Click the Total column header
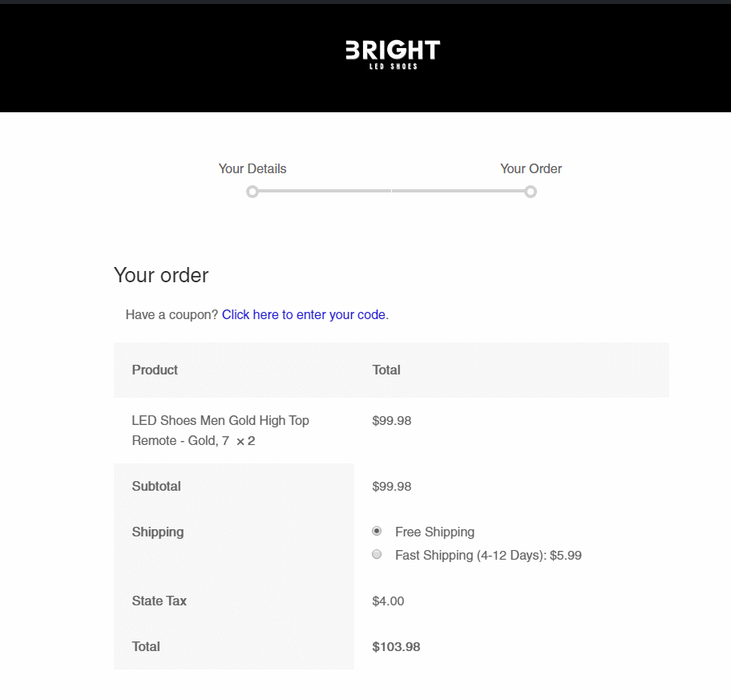 click(386, 370)
